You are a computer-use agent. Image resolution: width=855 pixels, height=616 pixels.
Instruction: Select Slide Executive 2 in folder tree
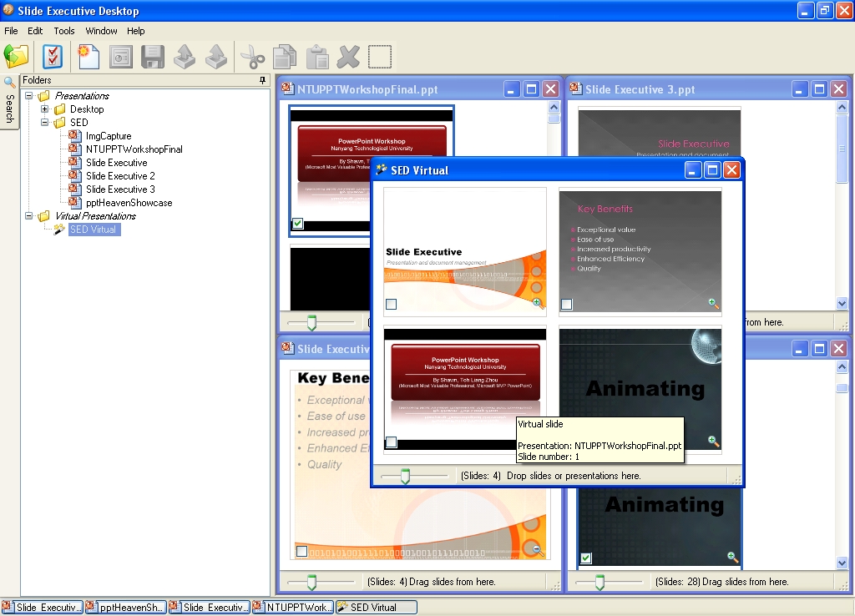[x=120, y=176]
